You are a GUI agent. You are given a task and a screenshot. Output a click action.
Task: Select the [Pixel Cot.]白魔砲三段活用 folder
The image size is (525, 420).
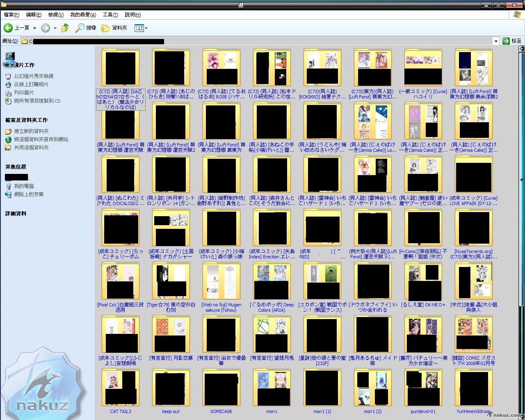tap(121, 287)
